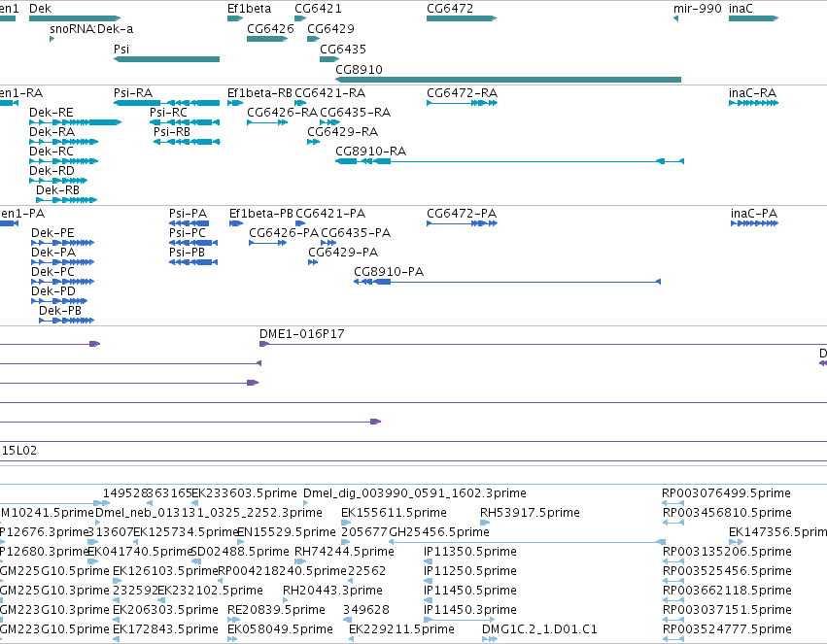Click the CG6426-RA transcript

coord(267,122)
